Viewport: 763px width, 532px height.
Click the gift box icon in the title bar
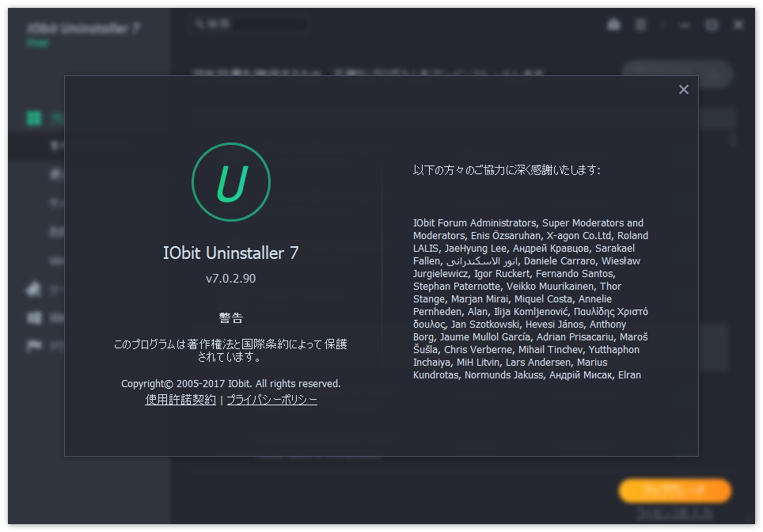pyautogui.click(x=643, y=25)
